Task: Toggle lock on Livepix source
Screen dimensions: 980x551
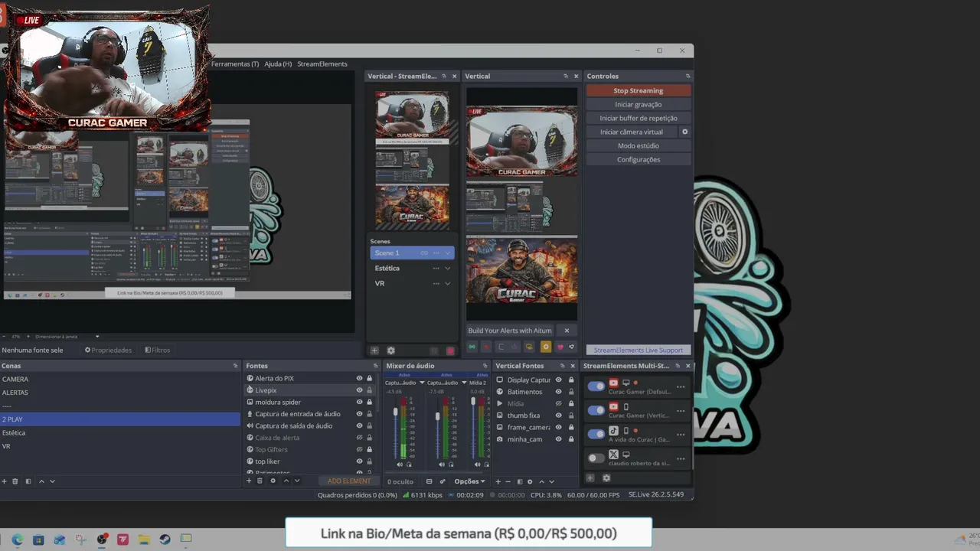Action: coord(369,390)
